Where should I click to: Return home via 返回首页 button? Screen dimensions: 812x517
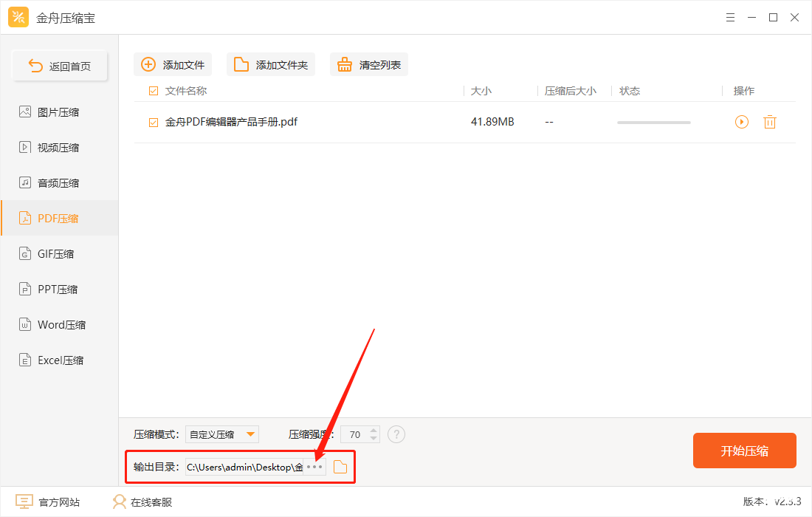60,65
